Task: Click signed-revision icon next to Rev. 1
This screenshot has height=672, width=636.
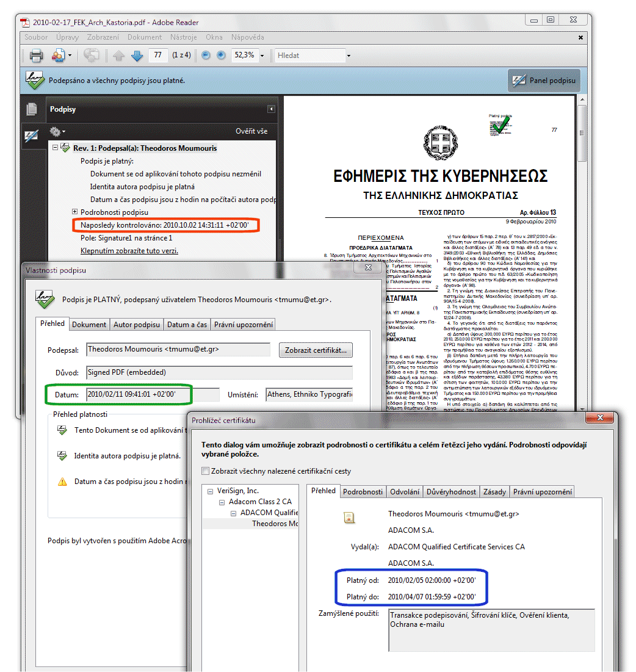Action: (x=65, y=148)
